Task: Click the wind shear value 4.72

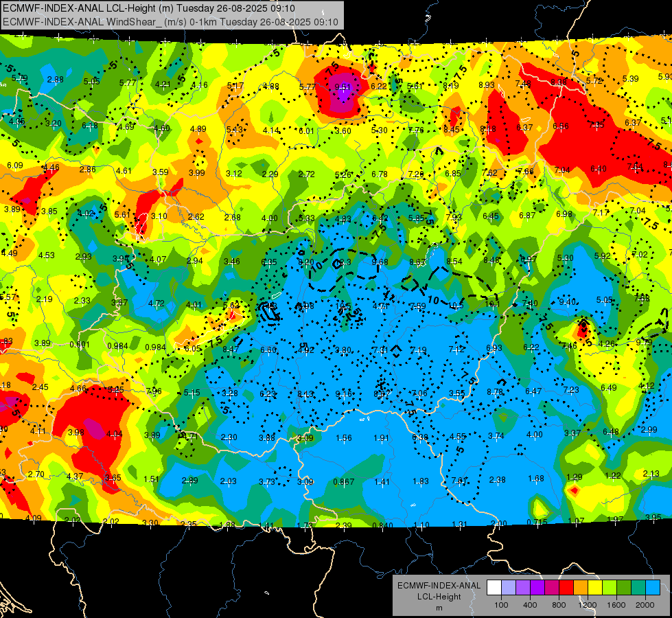Action: click(156, 304)
